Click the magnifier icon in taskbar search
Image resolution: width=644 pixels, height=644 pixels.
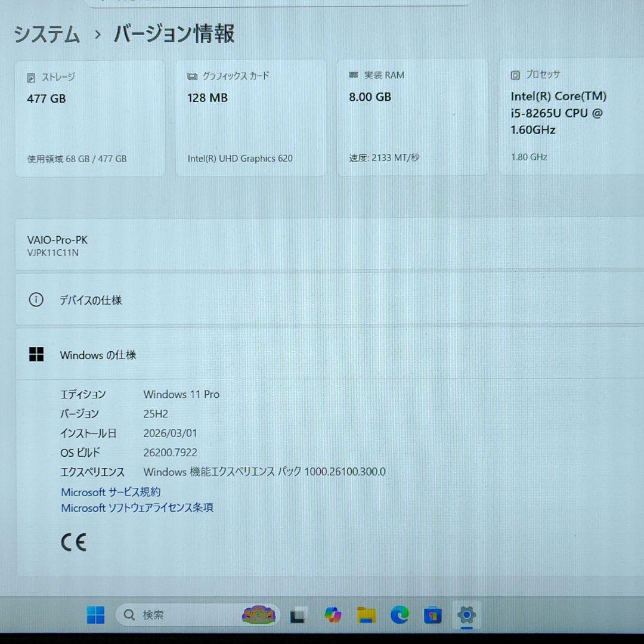tap(129, 615)
